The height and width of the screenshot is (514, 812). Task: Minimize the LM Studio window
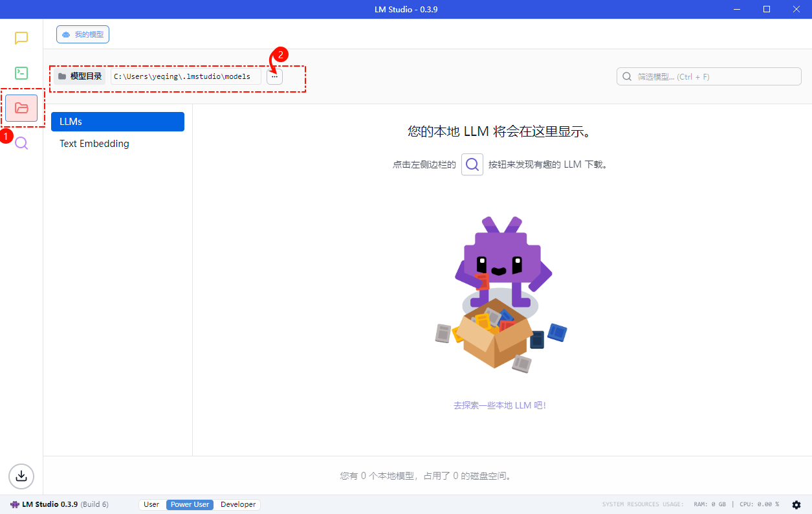click(737, 9)
